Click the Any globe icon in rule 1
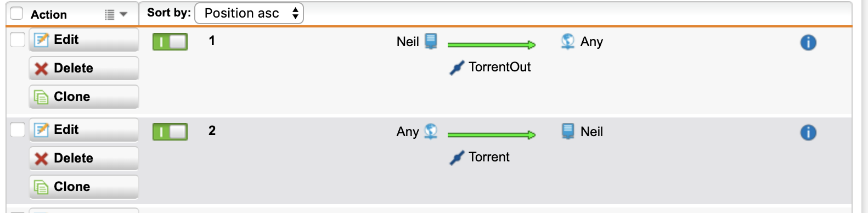Image resolution: width=868 pixels, height=213 pixels. click(568, 41)
